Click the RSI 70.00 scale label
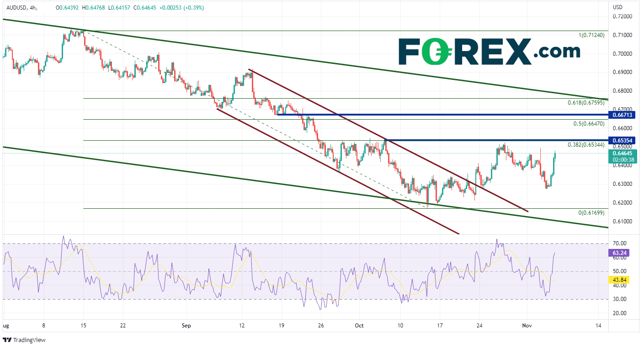The width and height of the screenshot is (644, 348). point(619,243)
